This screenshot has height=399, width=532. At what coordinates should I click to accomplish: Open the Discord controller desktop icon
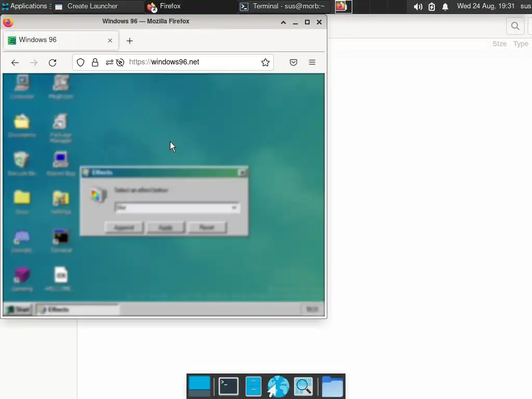click(x=22, y=241)
